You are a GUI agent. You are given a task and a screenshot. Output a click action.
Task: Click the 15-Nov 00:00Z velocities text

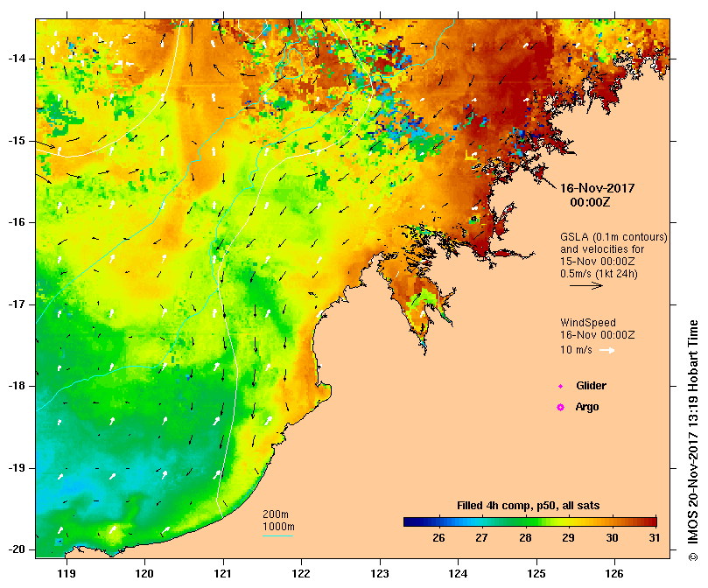(598, 262)
